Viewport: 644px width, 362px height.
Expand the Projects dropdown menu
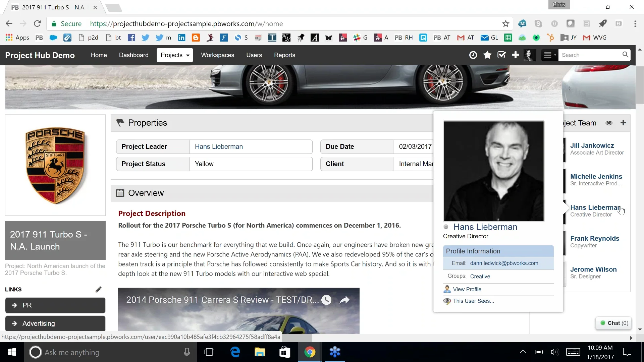coord(175,55)
